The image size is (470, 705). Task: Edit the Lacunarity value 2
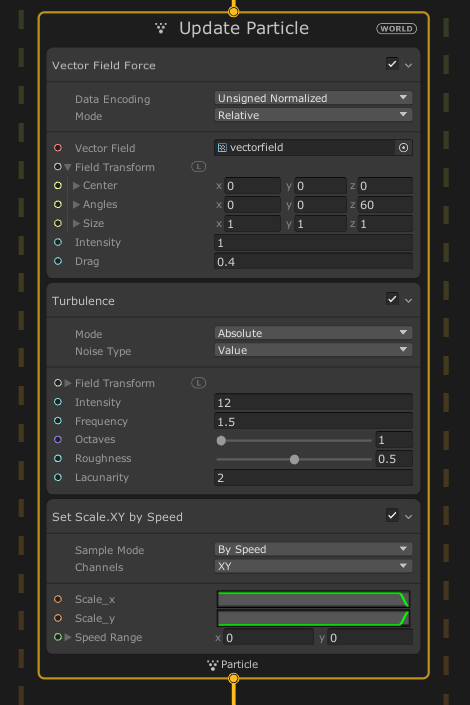(313, 477)
